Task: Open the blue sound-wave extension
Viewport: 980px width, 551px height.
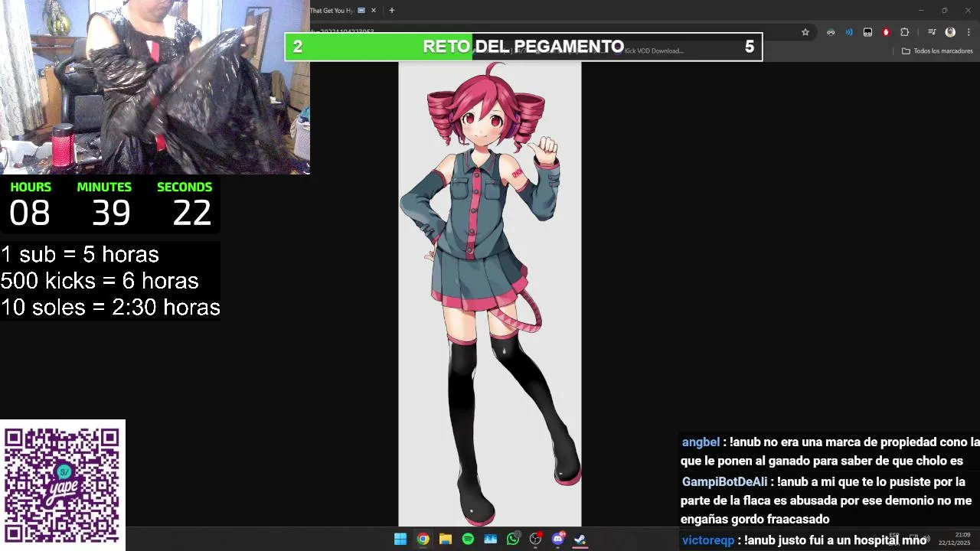Action: click(x=849, y=32)
